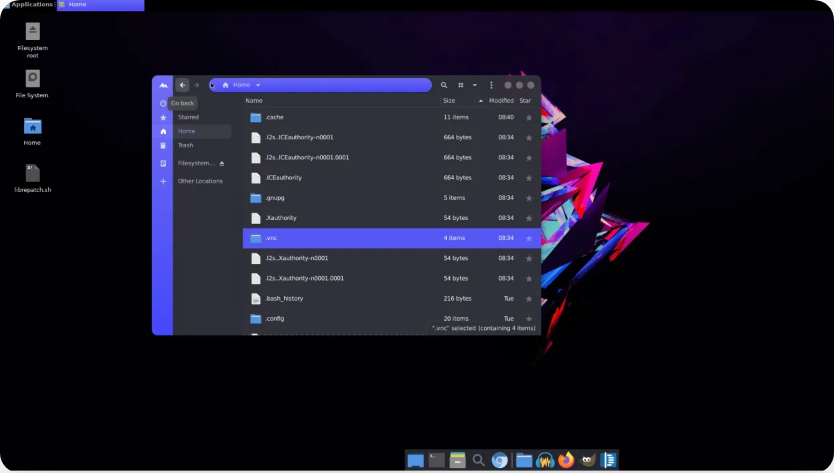Toggle star on the .gnupg folder
This screenshot has height=473, width=834.
pyautogui.click(x=529, y=198)
